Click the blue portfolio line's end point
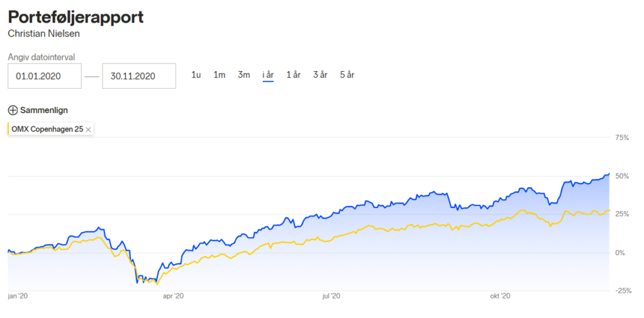 (609, 174)
